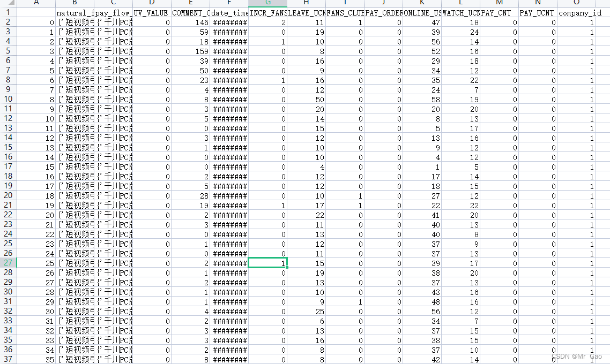Viewport: 610px width, 364px height.
Task: Select cell K13 containing value 5
Action: (422, 128)
